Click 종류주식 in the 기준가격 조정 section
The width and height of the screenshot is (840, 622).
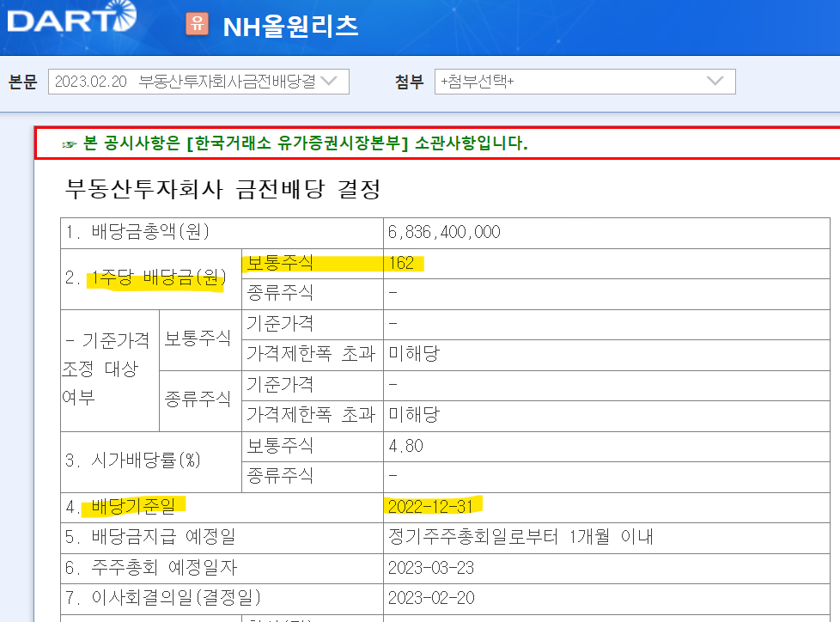[198, 399]
